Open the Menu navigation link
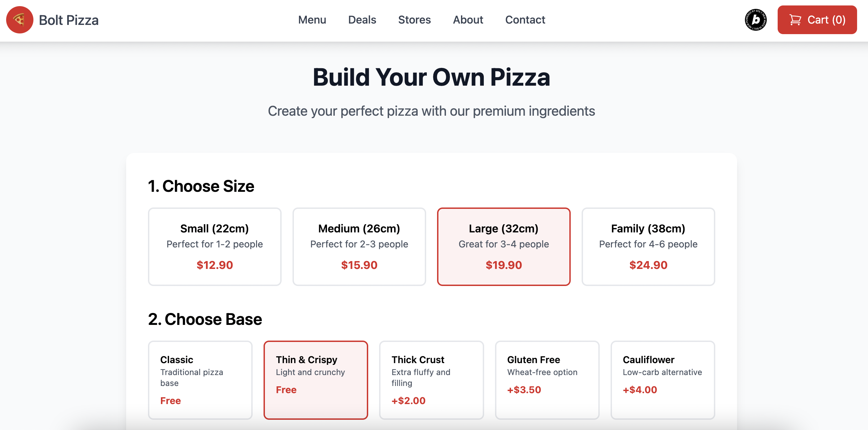868x430 pixels. click(312, 20)
